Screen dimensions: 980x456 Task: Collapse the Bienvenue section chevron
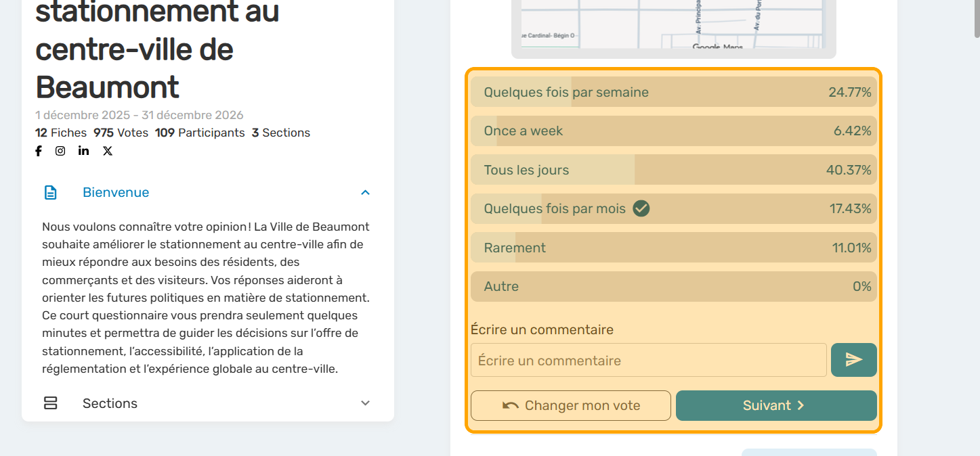point(365,193)
